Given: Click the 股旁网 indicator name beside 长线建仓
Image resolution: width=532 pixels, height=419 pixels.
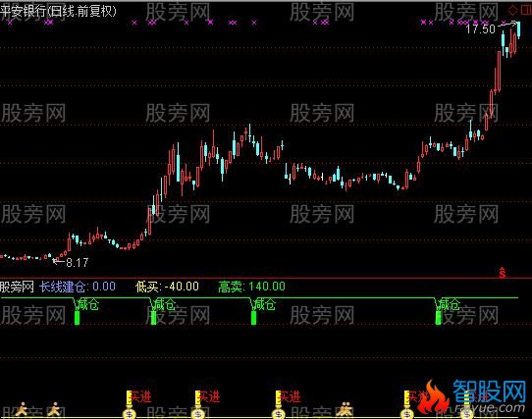Looking at the screenshot, I should click(x=17, y=287).
